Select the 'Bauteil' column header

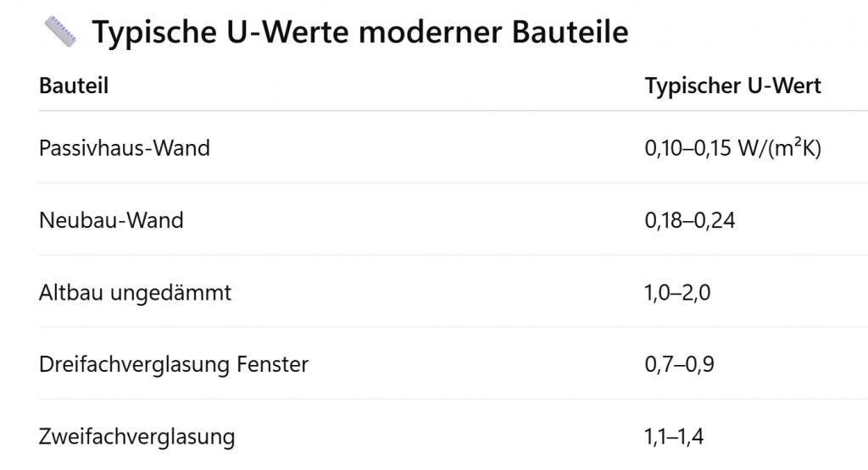click(x=74, y=86)
